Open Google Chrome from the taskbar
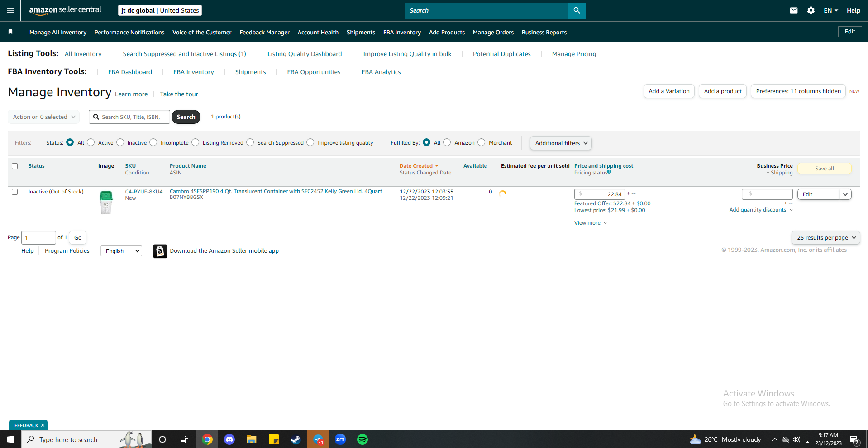868x448 pixels. [x=207, y=439]
